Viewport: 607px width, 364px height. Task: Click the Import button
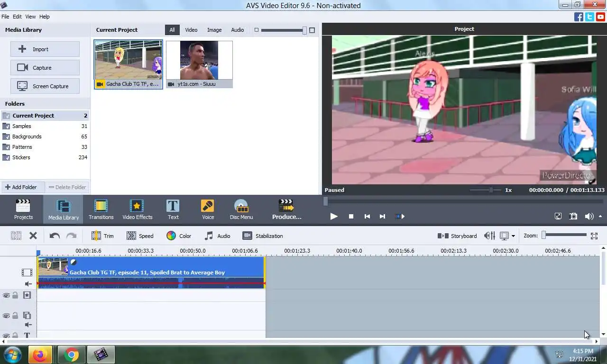pos(45,49)
